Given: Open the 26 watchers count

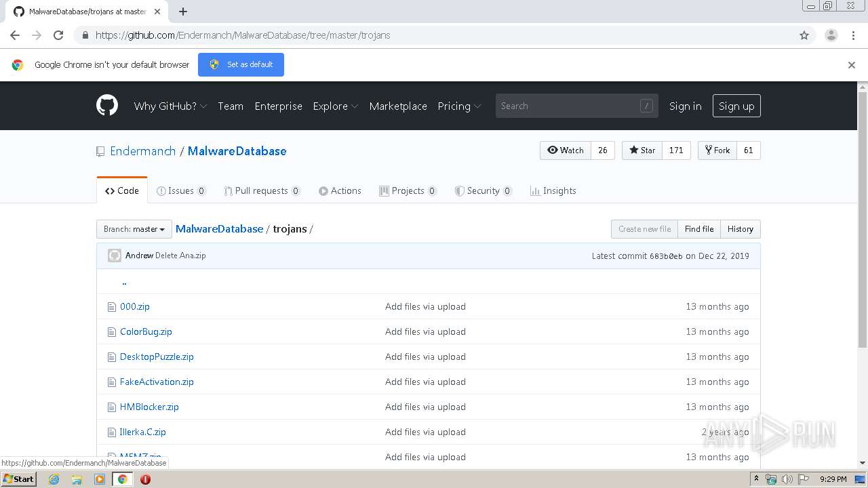Looking at the screenshot, I should (x=603, y=150).
